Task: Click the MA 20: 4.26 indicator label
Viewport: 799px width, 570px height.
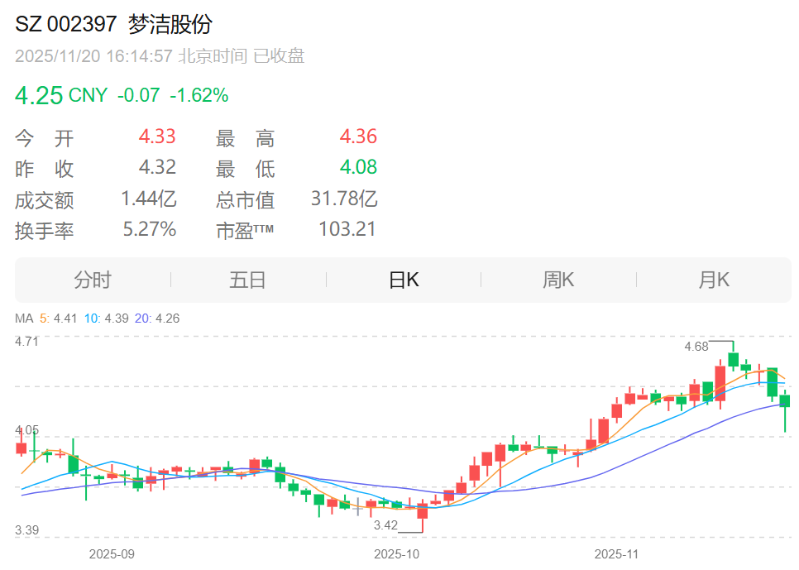Action: click(x=157, y=318)
